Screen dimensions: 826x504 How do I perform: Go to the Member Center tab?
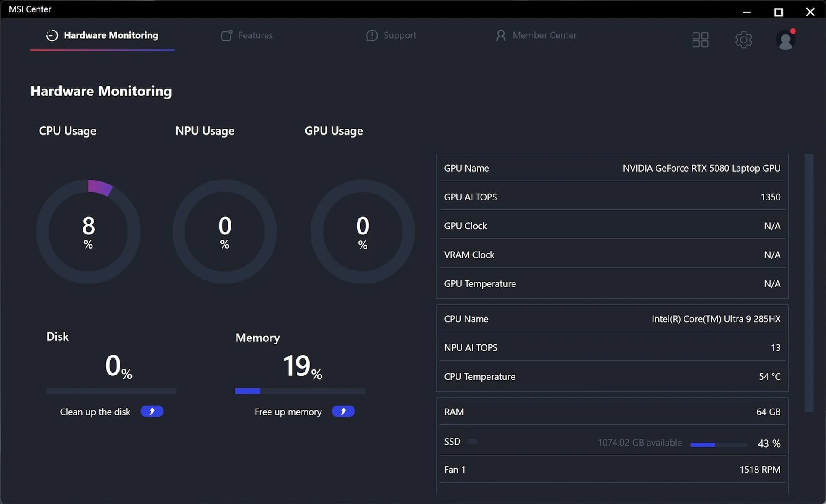(x=536, y=36)
